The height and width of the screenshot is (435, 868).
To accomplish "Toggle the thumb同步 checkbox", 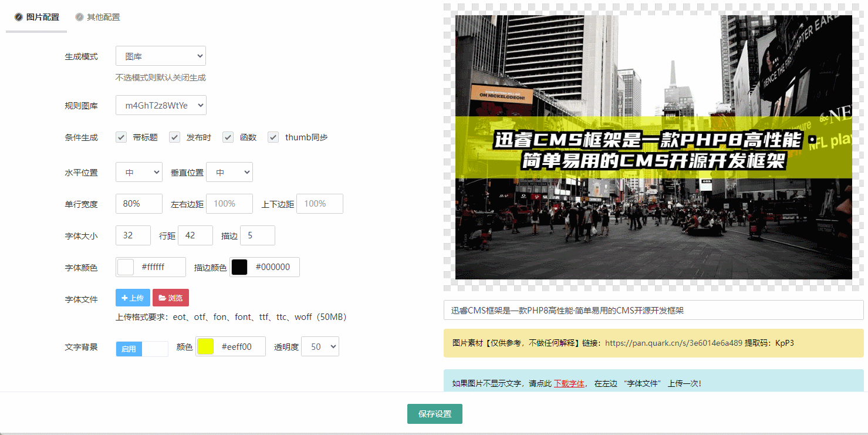I will (273, 137).
